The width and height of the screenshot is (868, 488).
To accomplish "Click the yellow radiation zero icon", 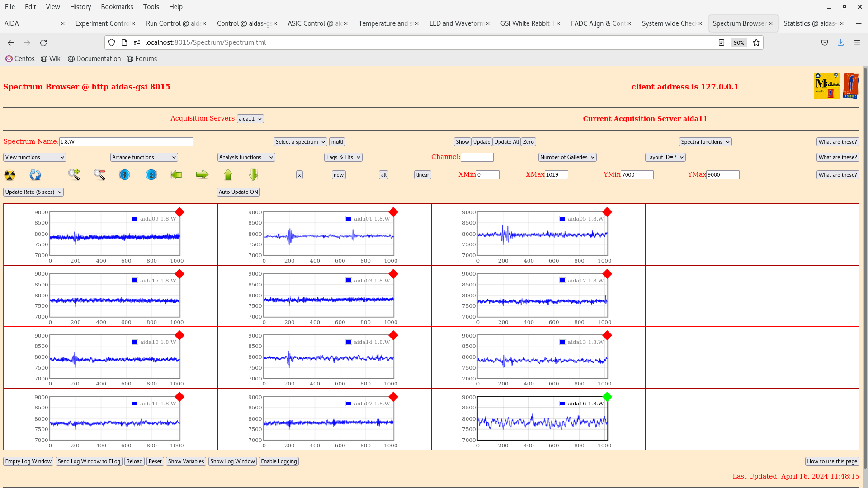I will (9, 175).
